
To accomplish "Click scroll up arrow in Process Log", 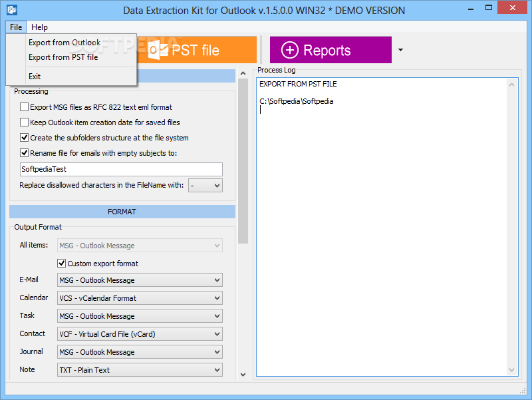I will pyautogui.click(x=511, y=85).
